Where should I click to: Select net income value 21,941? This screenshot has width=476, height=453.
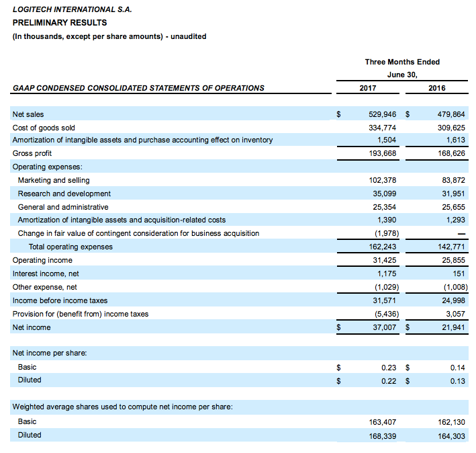pos(454,327)
